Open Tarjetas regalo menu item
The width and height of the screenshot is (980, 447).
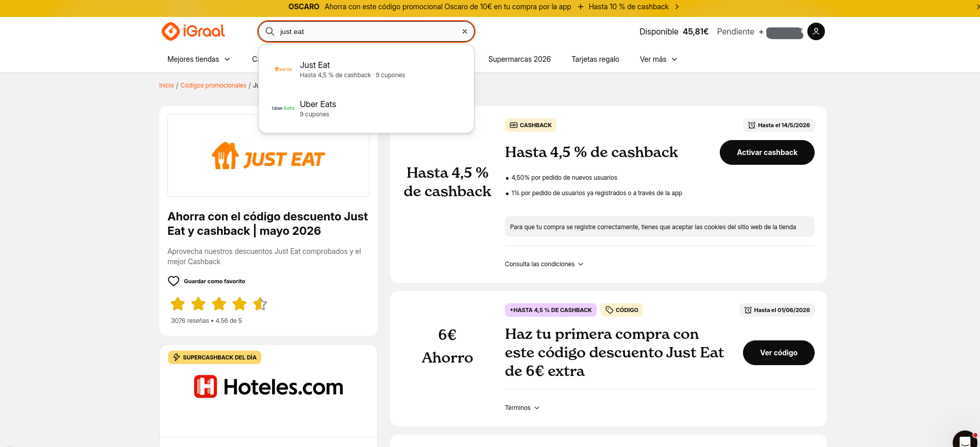pos(595,59)
